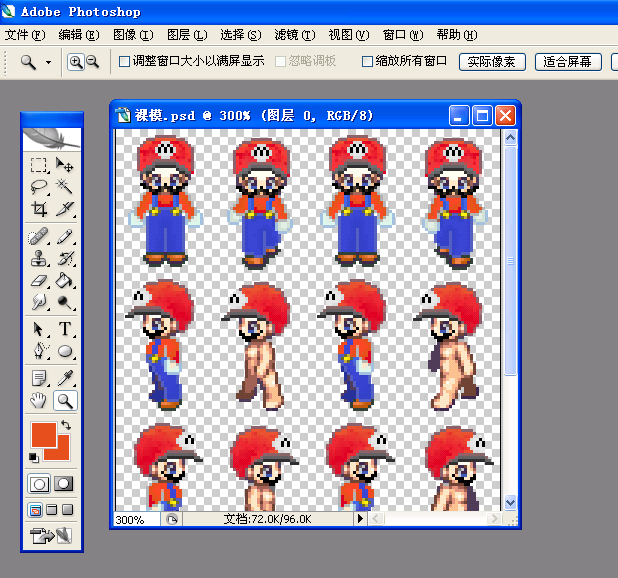Select the Eyedropper tool

point(65,378)
